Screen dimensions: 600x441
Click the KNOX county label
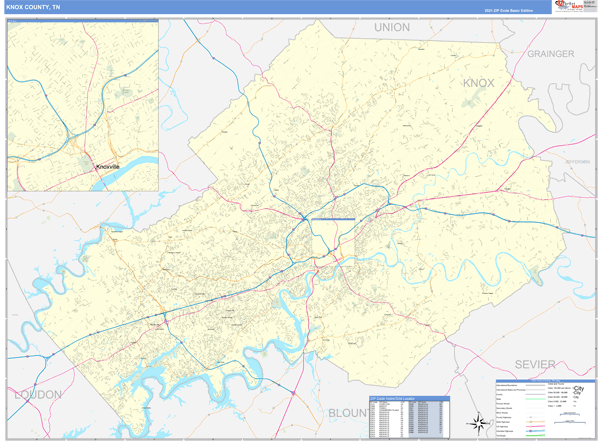pos(478,83)
